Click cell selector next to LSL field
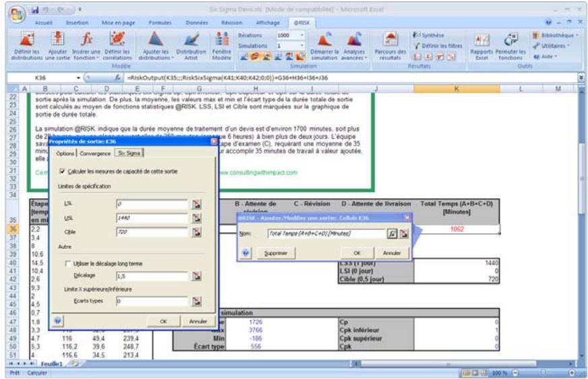 point(197,204)
